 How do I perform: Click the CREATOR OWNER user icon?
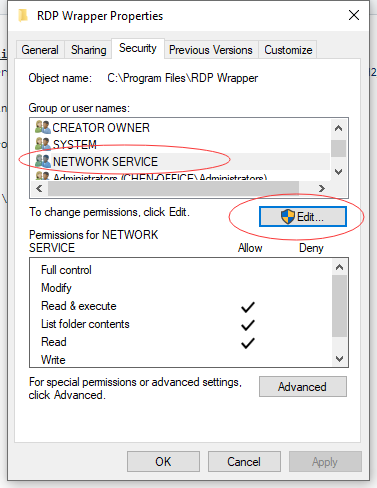point(43,127)
